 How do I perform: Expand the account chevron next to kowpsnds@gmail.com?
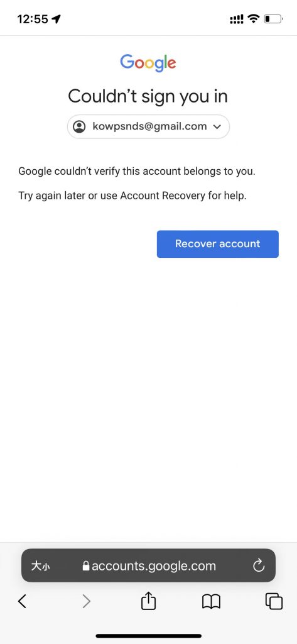[217, 127]
